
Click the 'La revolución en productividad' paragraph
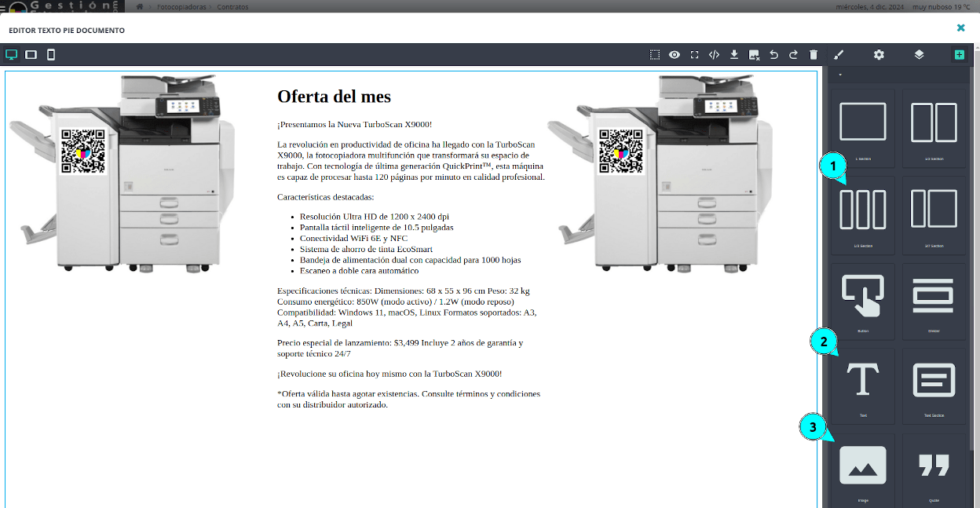click(x=411, y=161)
